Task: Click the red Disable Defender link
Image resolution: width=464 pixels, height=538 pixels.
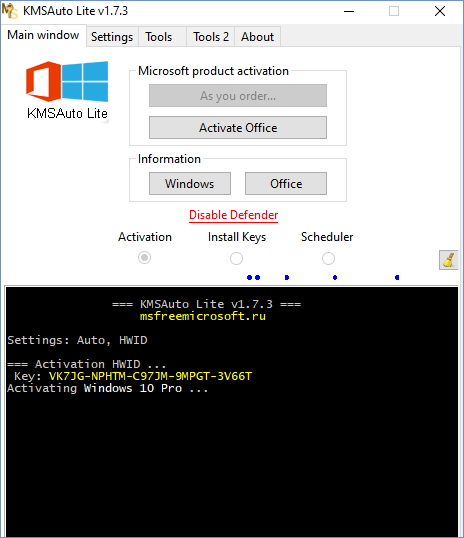Action: (233, 215)
